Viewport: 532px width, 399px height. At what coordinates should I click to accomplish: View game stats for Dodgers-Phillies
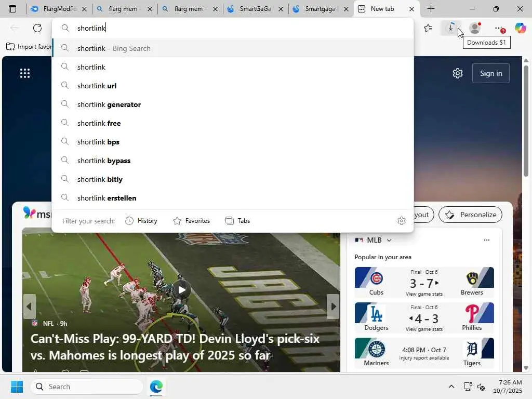[424, 329]
